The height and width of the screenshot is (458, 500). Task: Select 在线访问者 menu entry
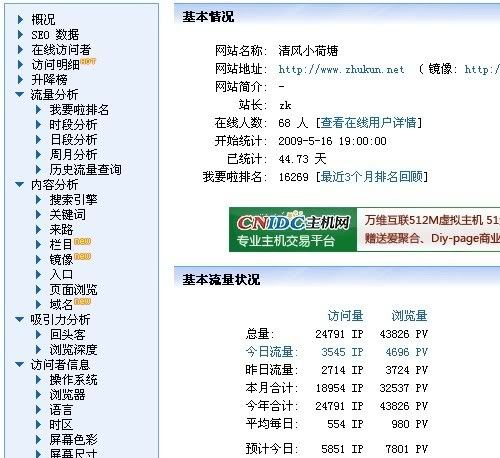pyautogui.click(x=61, y=50)
